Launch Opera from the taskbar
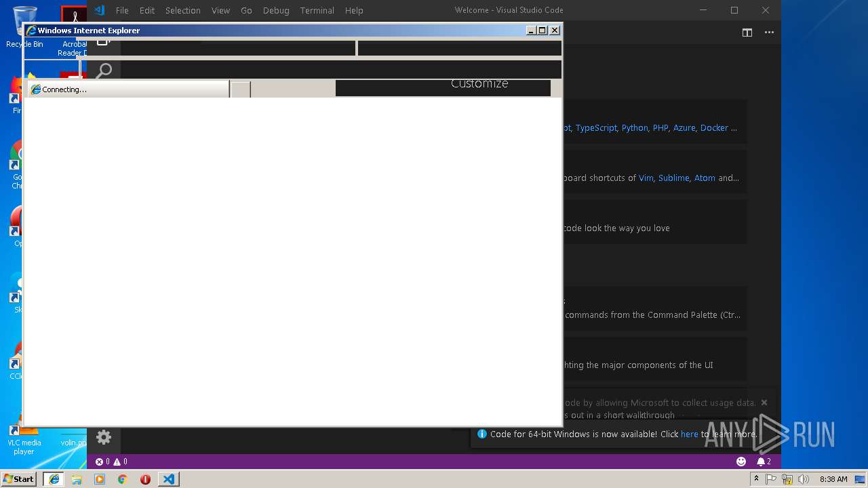Screen dimensions: 868x488 coord(145,479)
